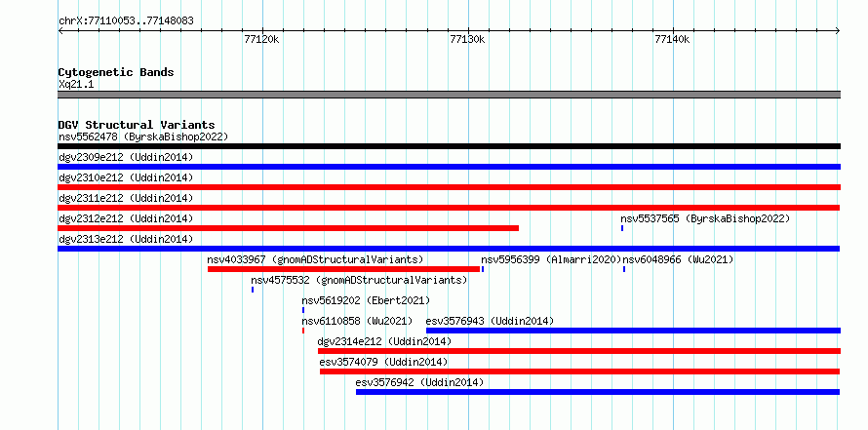Click the 77130k ruler label

tap(467, 39)
